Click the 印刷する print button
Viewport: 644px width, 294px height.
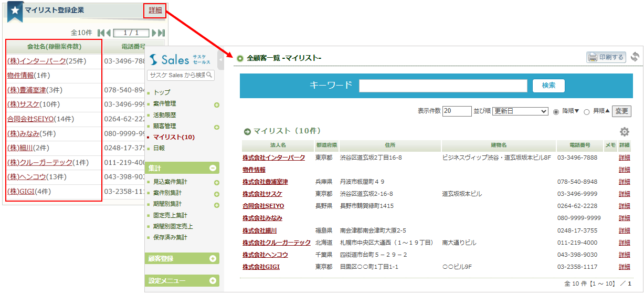pos(606,57)
